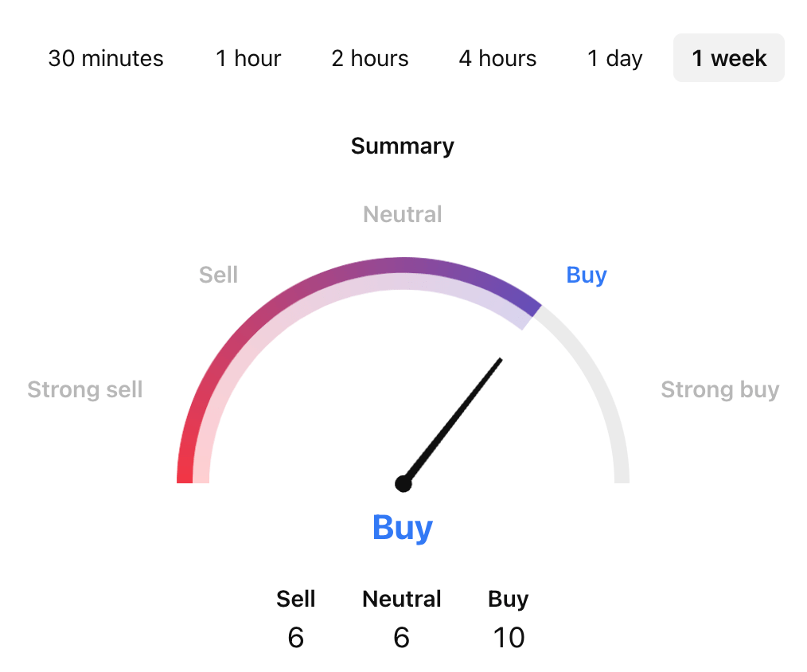Click the Neutral count of 6
Viewport: 807px width, 672px height.
pos(402,637)
